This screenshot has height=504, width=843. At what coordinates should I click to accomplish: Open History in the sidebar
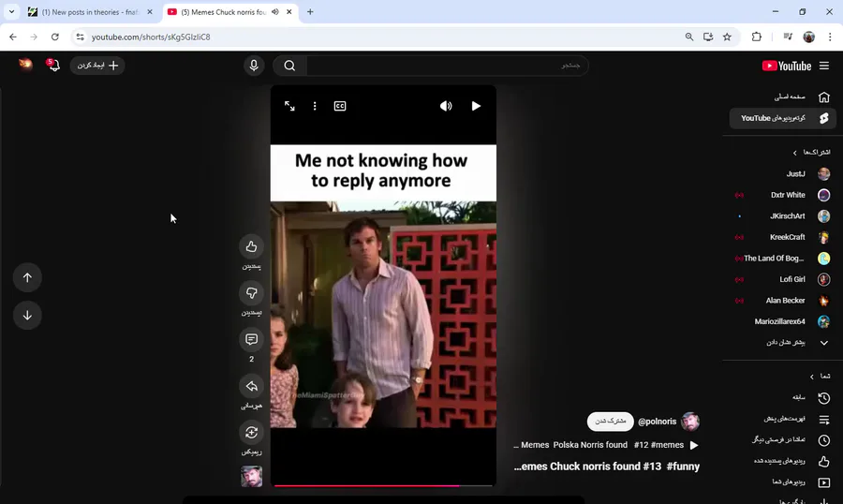pyautogui.click(x=782, y=397)
